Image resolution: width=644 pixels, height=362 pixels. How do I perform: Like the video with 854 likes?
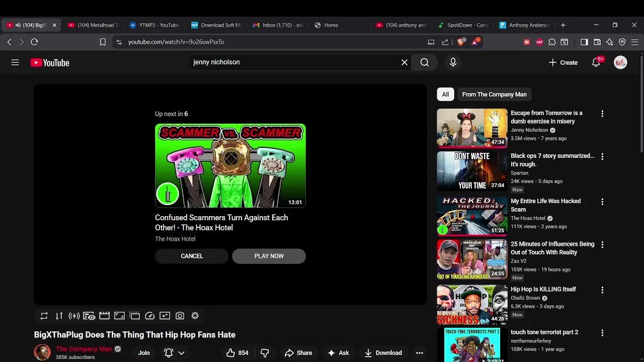tap(237, 353)
